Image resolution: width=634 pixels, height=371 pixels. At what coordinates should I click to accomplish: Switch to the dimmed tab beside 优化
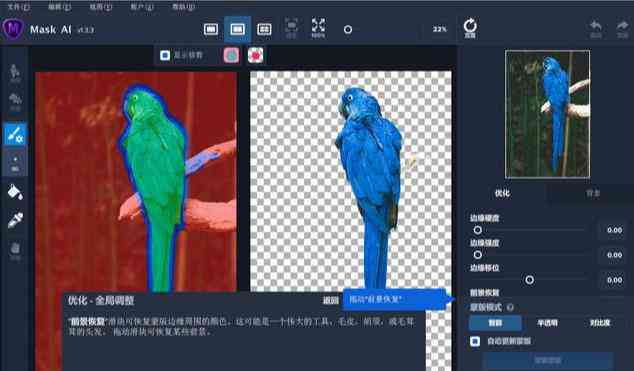(x=593, y=193)
